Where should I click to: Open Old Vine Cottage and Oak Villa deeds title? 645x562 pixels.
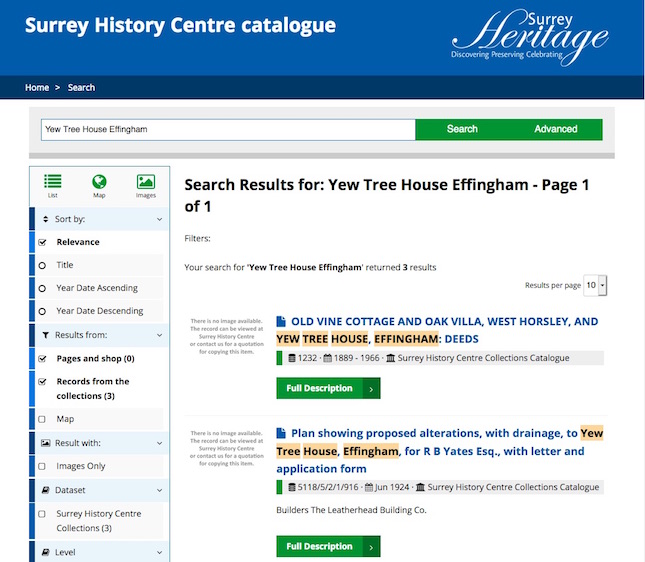(x=437, y=330)
